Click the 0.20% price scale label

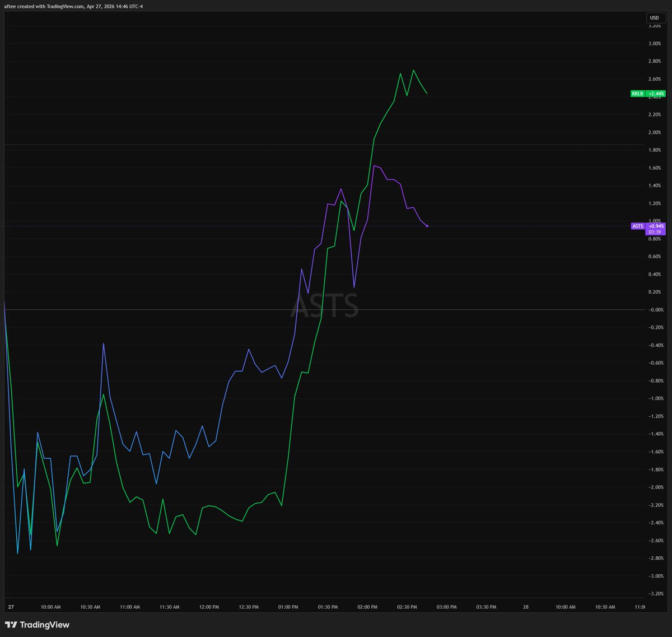(x=654, y=292)
